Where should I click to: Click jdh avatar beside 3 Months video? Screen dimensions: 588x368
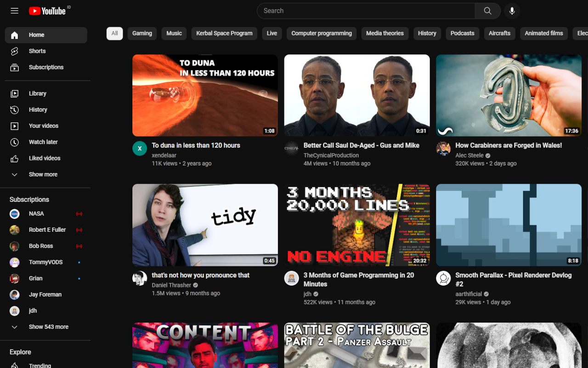(x=292, y=278)
